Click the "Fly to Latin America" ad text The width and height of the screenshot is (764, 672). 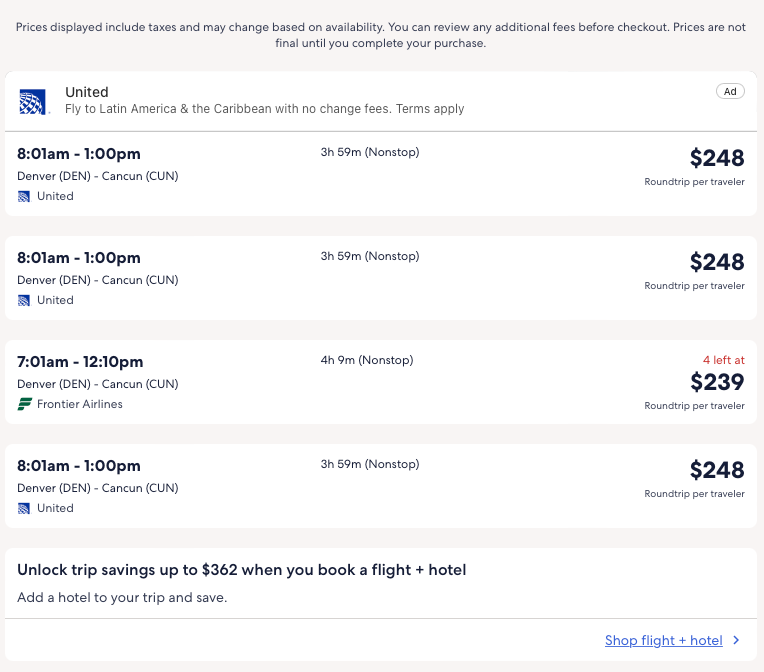(264, 109)
